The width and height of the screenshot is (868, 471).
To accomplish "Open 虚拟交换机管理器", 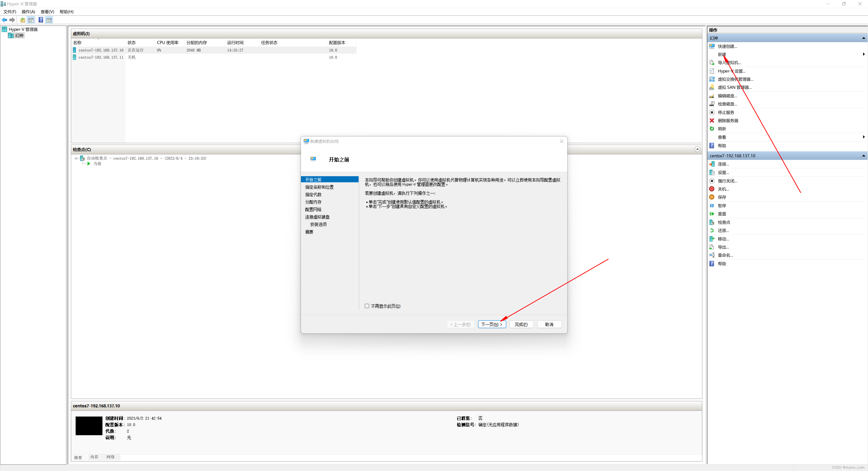I will (735, 79).
